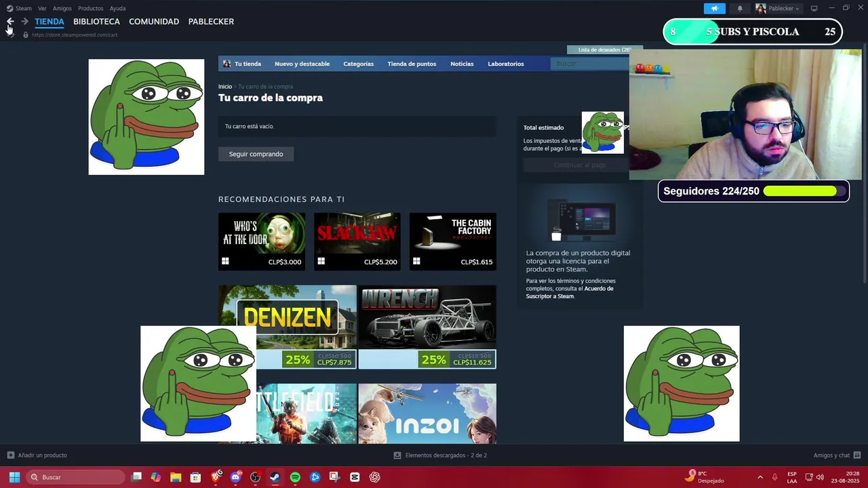868x488 pixels.
Task: Select the TIENDA tab
Action: coord(50,22)
